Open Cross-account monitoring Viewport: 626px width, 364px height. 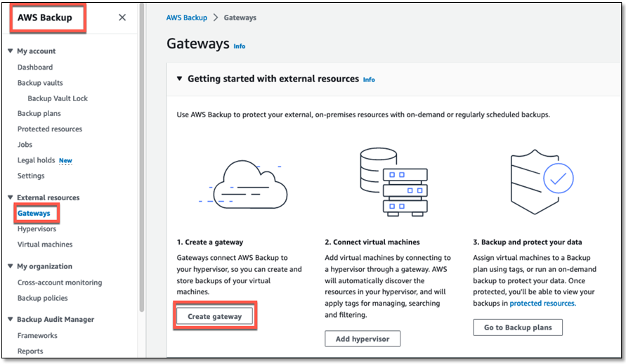60,282
